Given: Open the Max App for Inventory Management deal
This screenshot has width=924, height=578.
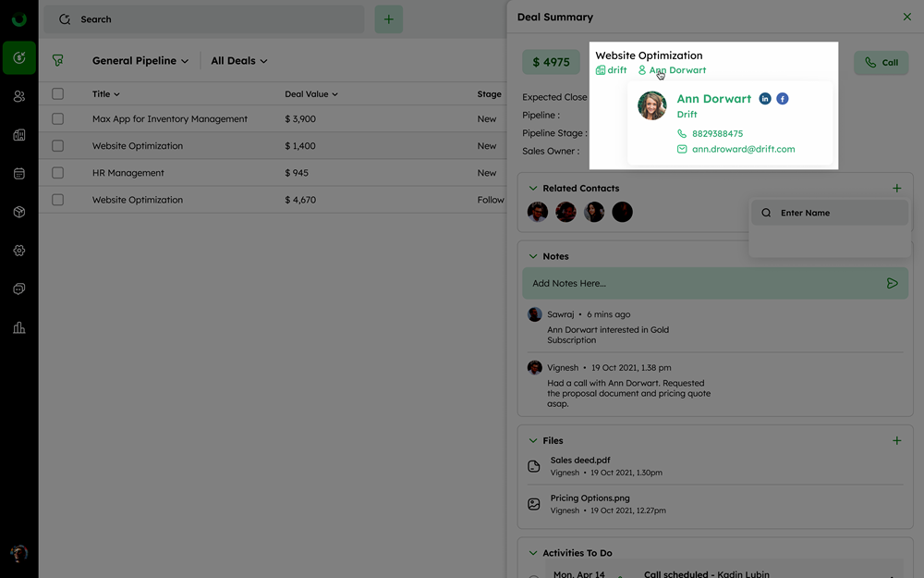Looking at the screenshot, I should tap(170, 119).
